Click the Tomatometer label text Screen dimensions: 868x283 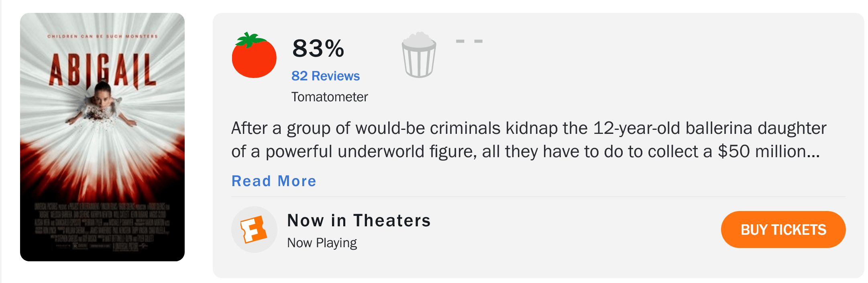point(330,97)
